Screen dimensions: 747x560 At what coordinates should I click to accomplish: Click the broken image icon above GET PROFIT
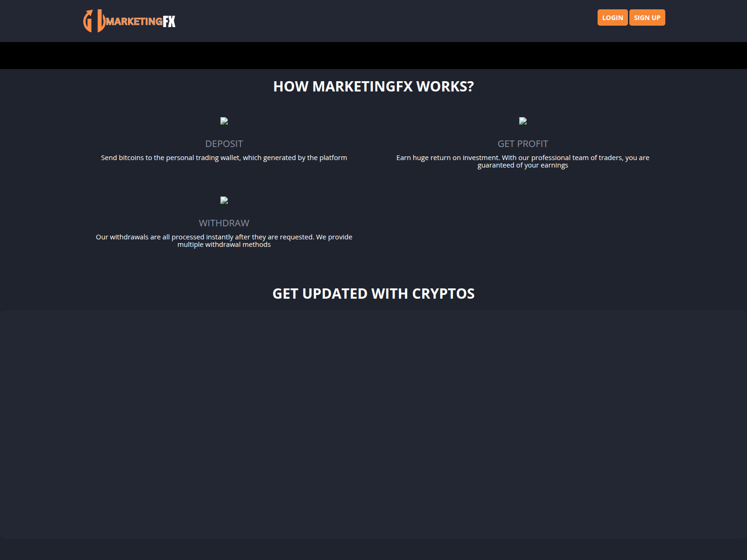coord(523,121)
